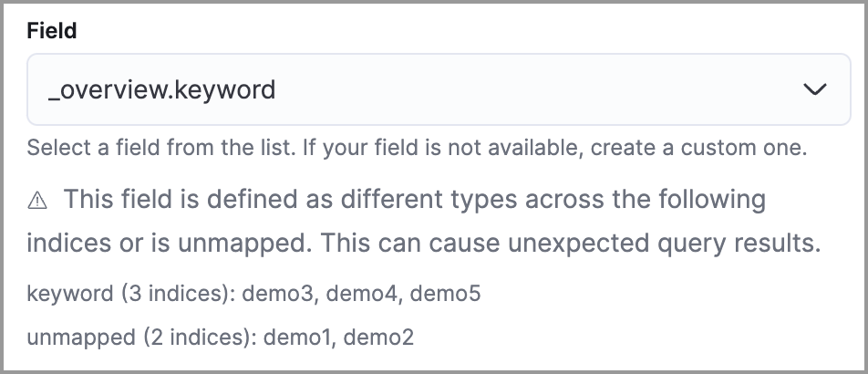Click the "keyword (3 indices)" label
This screenshot has height=374, width=868.
[118, 295]
